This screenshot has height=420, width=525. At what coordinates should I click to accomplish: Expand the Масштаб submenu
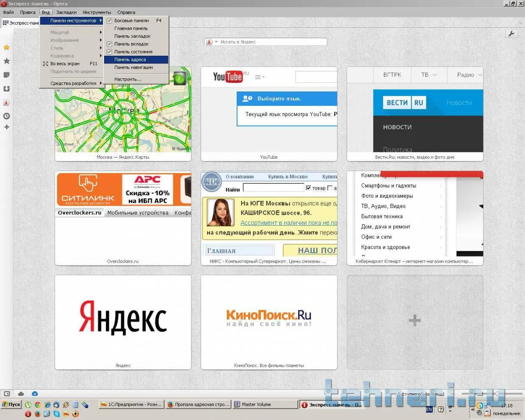[72, 32]
